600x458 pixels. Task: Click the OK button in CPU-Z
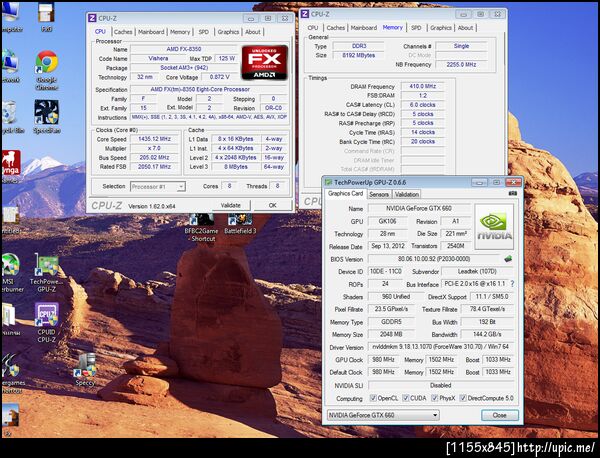click(x=272, y=205)
